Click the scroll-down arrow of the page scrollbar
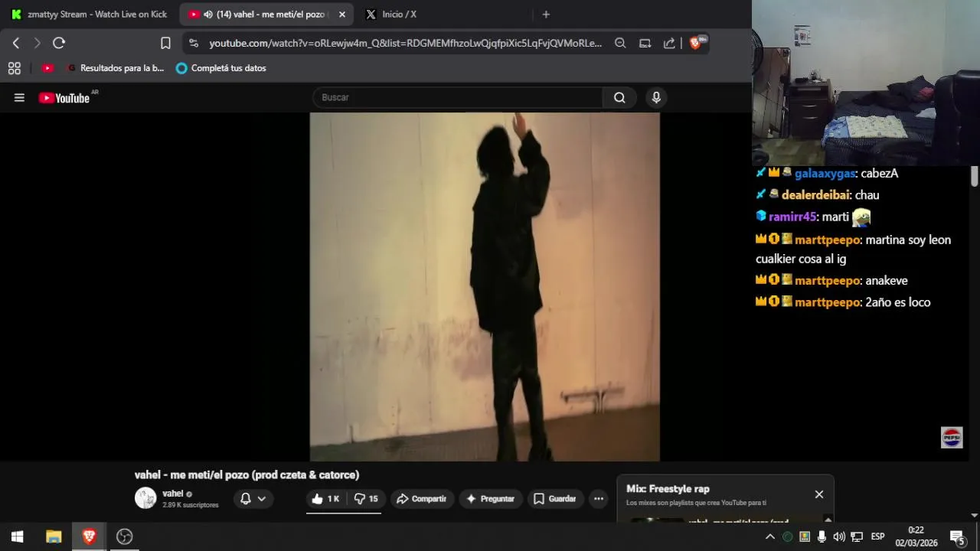 (x=975, y=516)
